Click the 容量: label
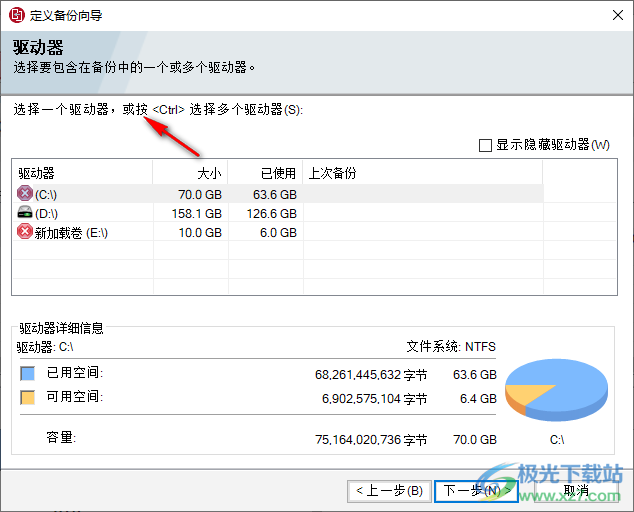 tap(61, 437)
